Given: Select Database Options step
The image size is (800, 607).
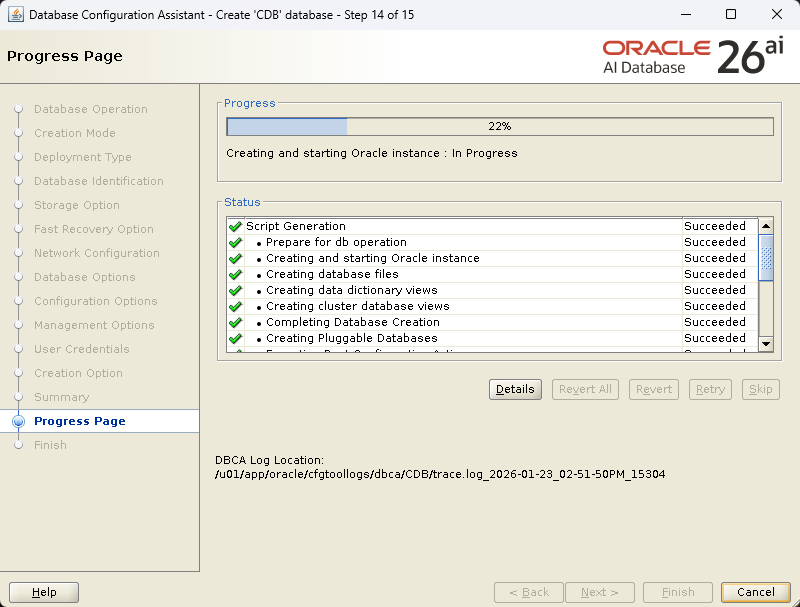Looking at the screenshot, I should tap(84, 277).
